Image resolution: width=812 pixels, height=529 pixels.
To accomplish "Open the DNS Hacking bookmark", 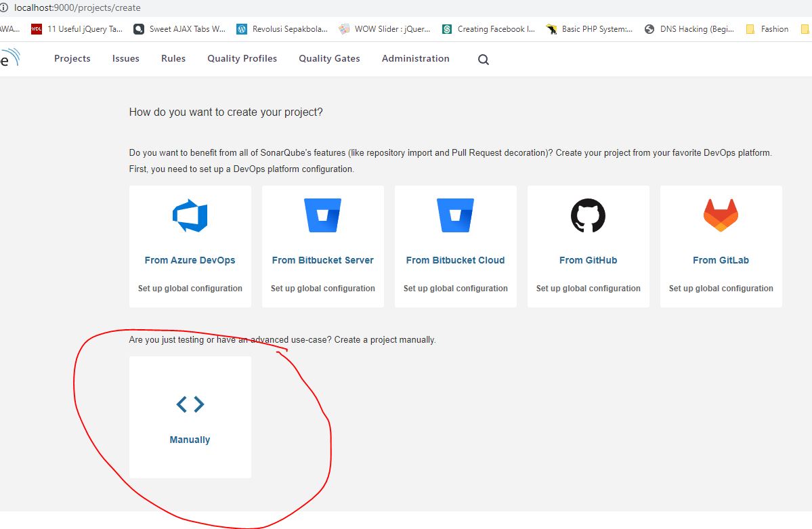I will (689, 29).
